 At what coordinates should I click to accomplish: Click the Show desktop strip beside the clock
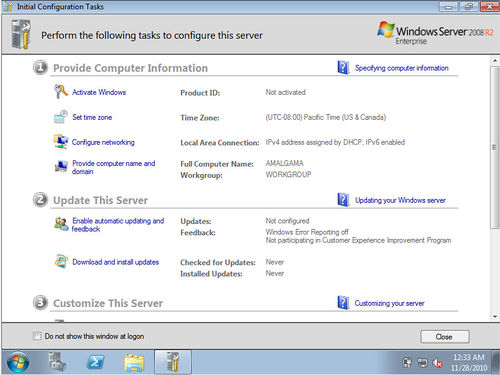[496, 362]
